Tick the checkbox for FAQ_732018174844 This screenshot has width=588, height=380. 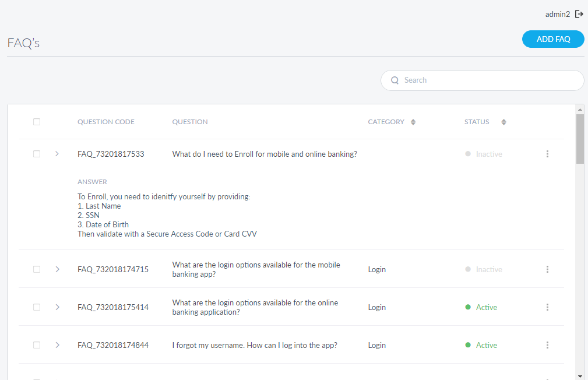coord(37,345)
